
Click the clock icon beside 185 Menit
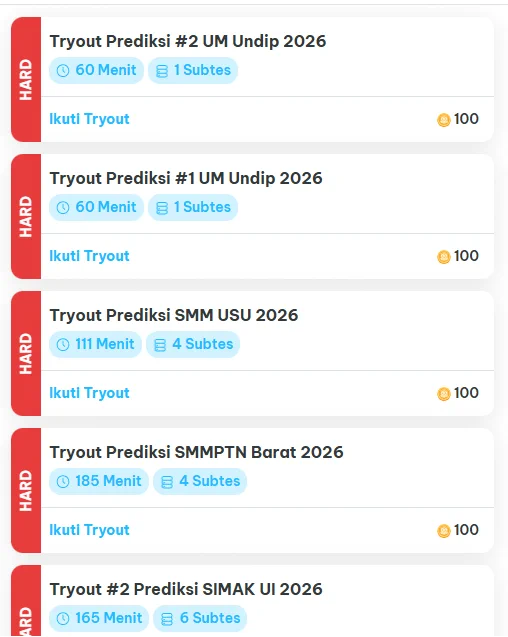[x=63, y=481]
